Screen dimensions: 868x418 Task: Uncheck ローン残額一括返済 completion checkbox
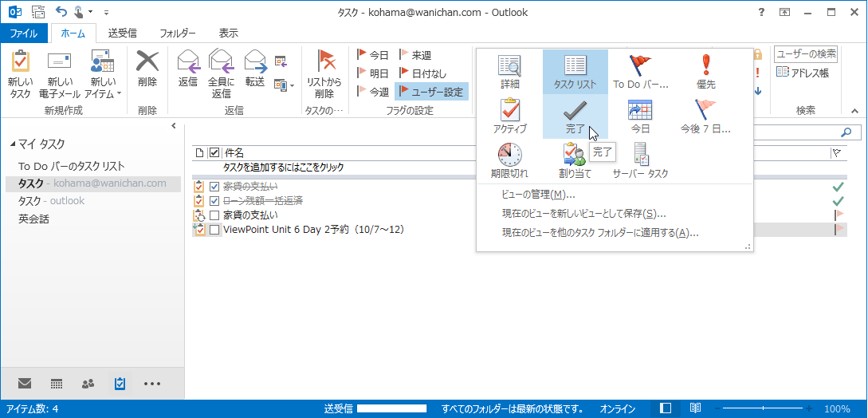214,200
